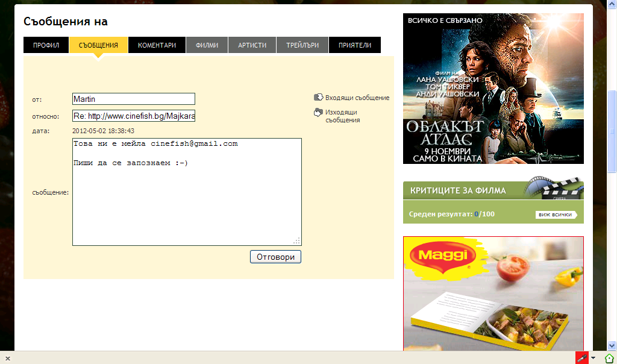
Task: Click the green home icon in status bar
Action: pos(609,357)
